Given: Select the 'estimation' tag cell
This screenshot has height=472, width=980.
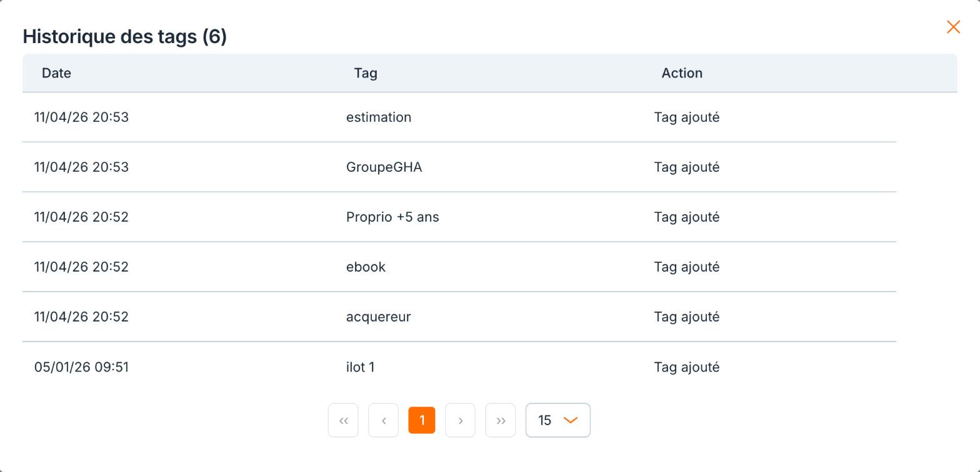Looking at the screenshot, I should pos(379,117).
